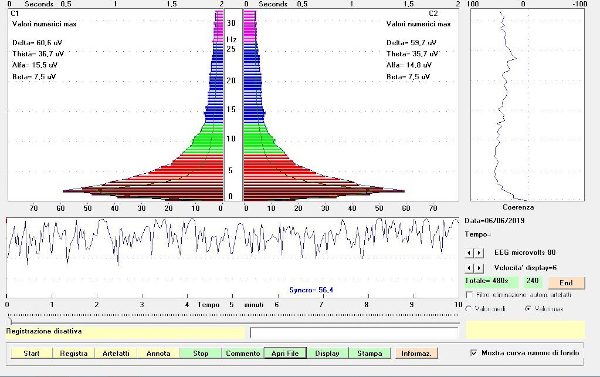Select the Valori medi radio button

click(468, 309)
